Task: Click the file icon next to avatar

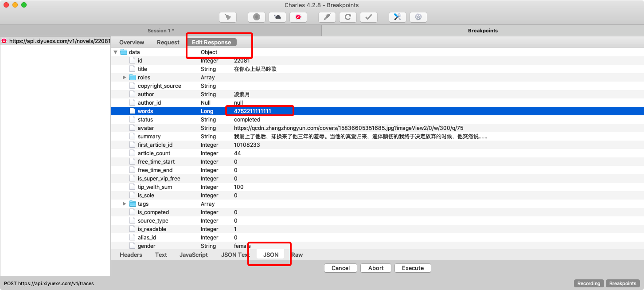Action: coord(133,128)
